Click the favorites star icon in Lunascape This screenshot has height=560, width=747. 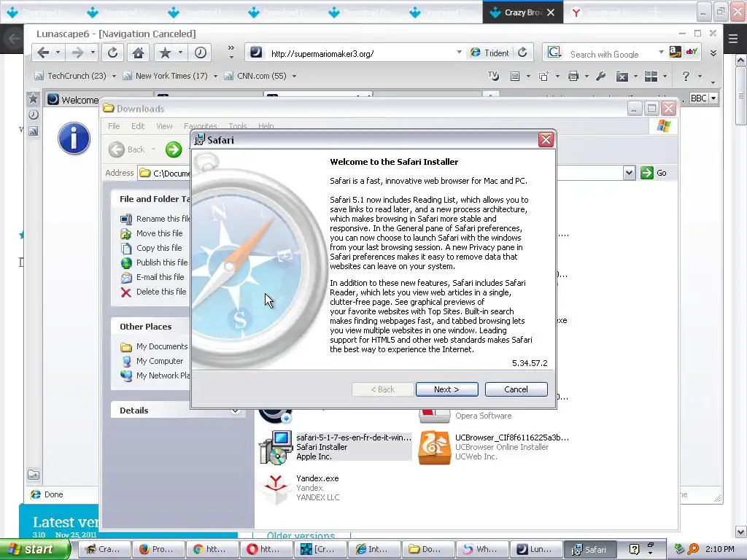click(165, 52)
